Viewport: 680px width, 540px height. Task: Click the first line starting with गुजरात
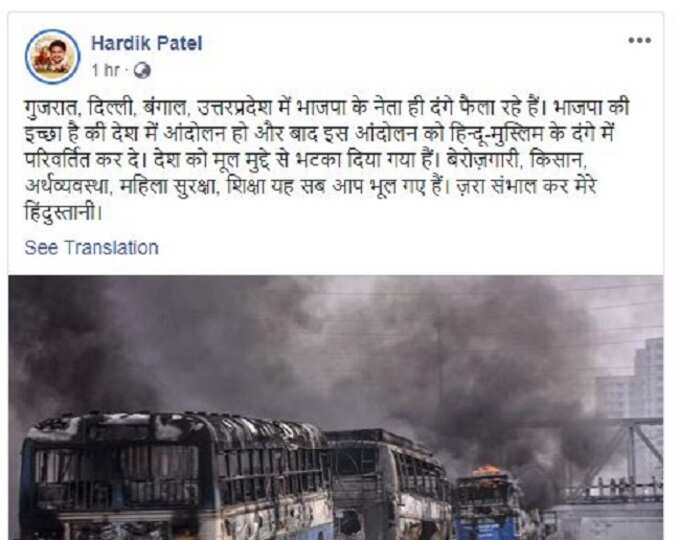pos(327,108)
